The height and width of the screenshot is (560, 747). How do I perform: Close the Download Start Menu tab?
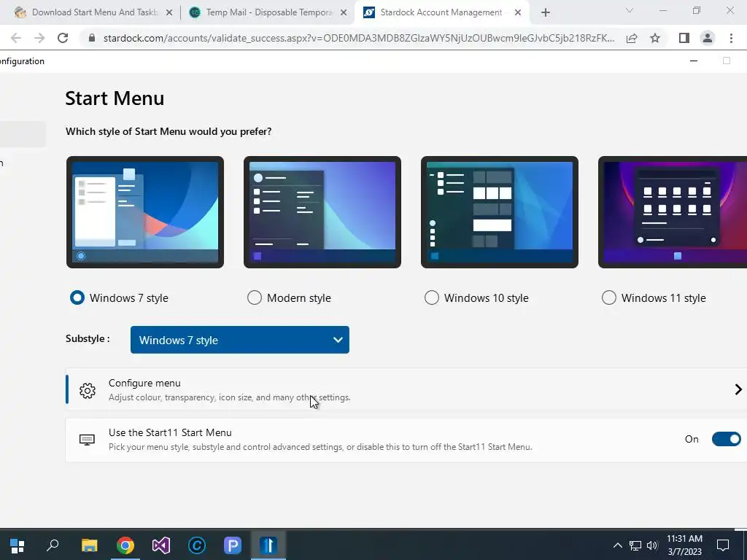click(x=169, y=13)
